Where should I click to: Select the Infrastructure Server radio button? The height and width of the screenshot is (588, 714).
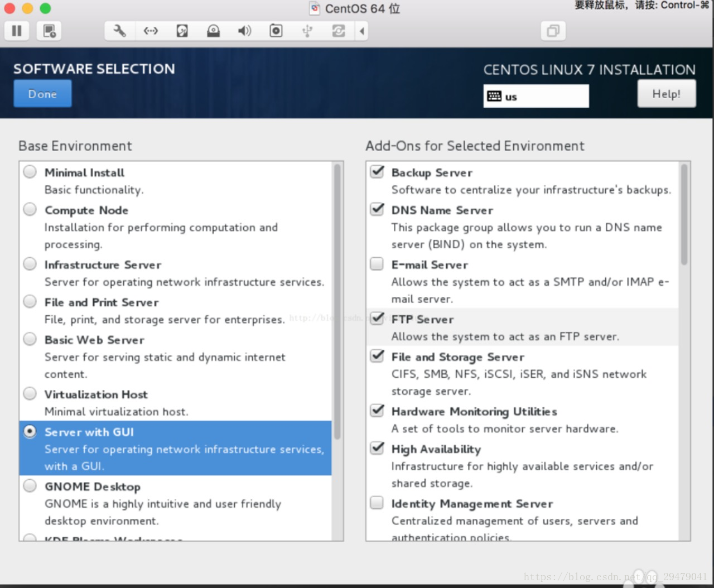click(x=30, y=264)
